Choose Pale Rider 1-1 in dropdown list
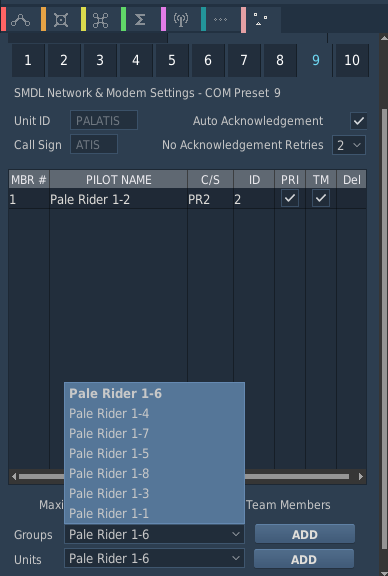The height and width of the screenshot is (576, 388). click(154, 513)
